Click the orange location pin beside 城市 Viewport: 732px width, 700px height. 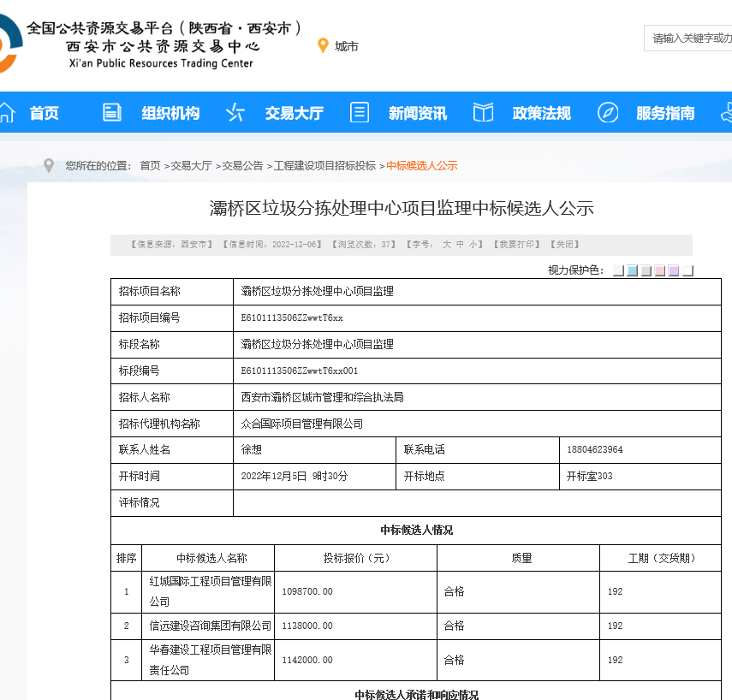(x=323, y=45)
